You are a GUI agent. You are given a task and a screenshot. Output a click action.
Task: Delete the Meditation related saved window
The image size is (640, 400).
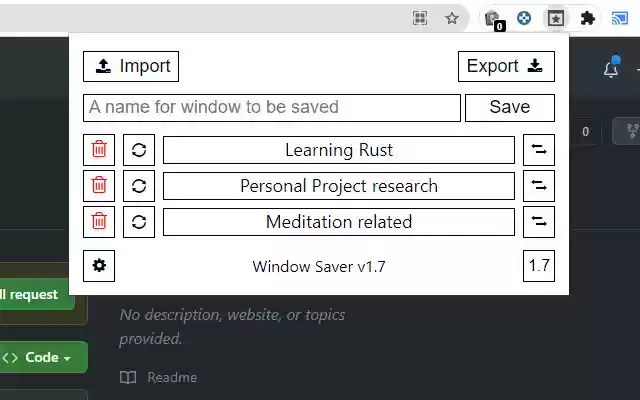click(99, 222)
